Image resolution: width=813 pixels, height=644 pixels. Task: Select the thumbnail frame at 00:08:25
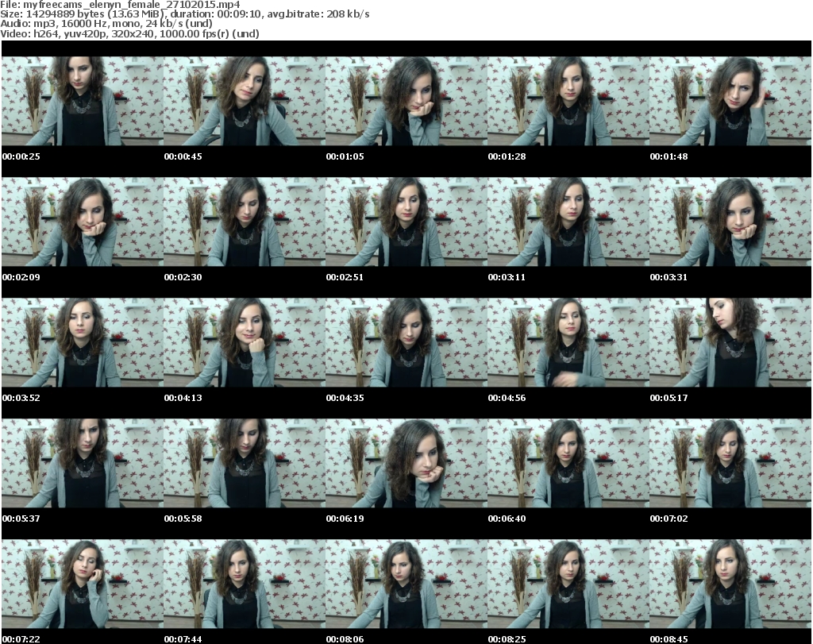pyautogui.click(x=568, y=584)
